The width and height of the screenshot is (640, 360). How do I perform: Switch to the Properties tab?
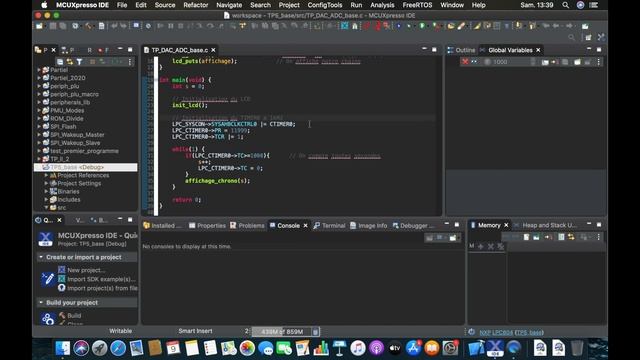[207, 225]
